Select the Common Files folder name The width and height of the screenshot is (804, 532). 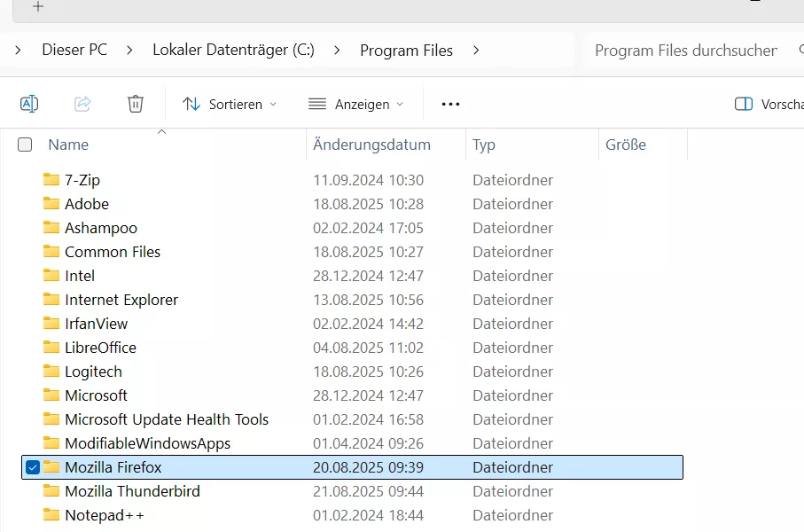click(x=113, y=252)
